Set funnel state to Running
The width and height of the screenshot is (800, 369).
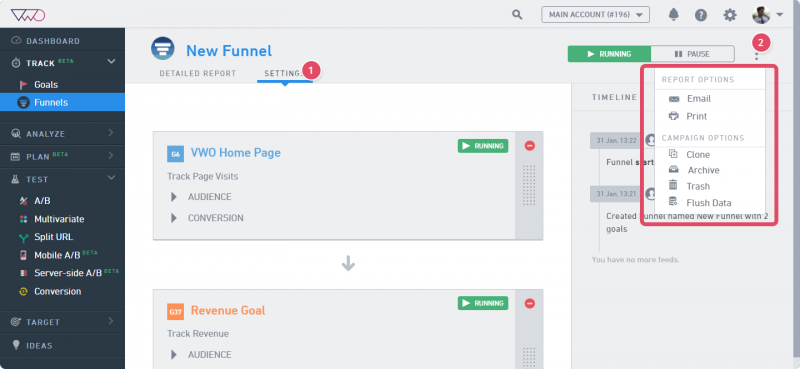tap(609, 54)
